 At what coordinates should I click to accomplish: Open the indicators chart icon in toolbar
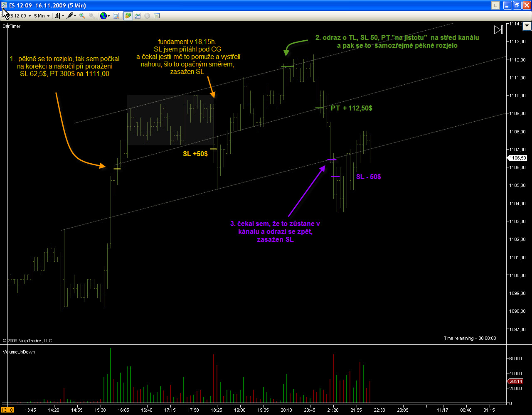[x=137, y=16]
